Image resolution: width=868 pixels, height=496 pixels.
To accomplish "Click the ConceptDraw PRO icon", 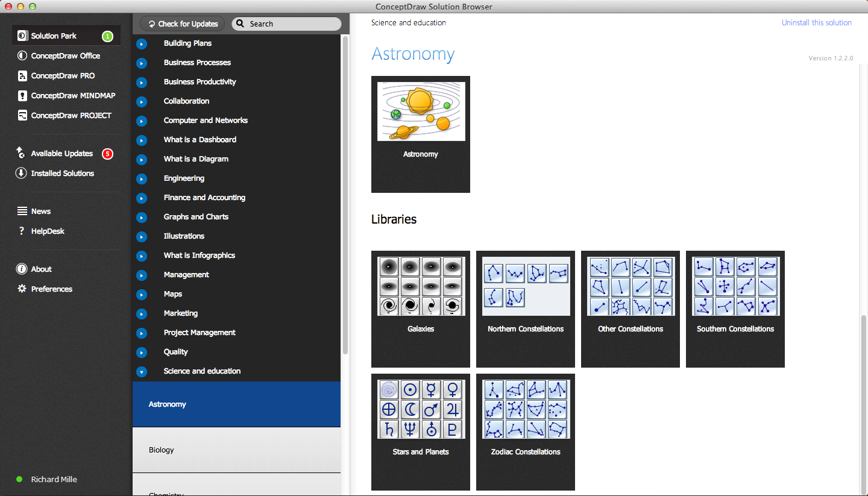I will pos(22,75).
